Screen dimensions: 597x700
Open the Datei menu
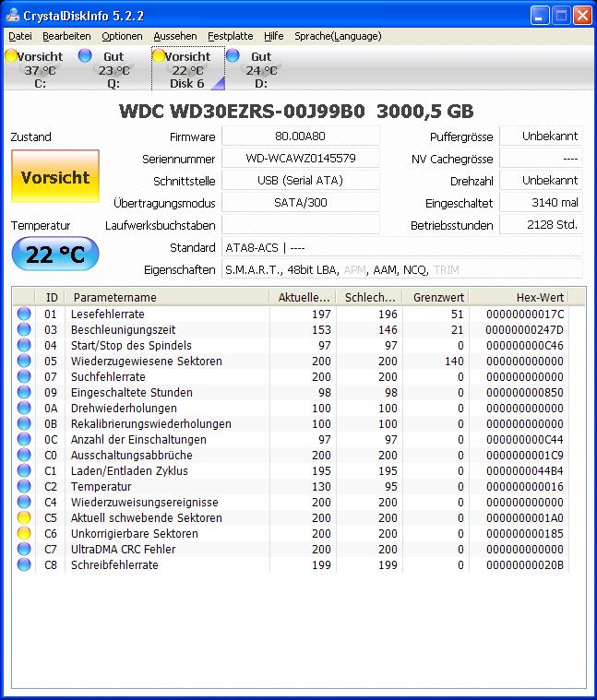[x=20, y=36]
